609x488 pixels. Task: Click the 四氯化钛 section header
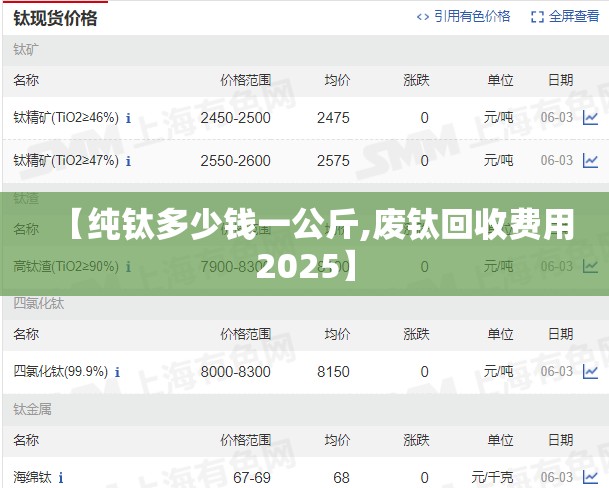tap(38, 303)
